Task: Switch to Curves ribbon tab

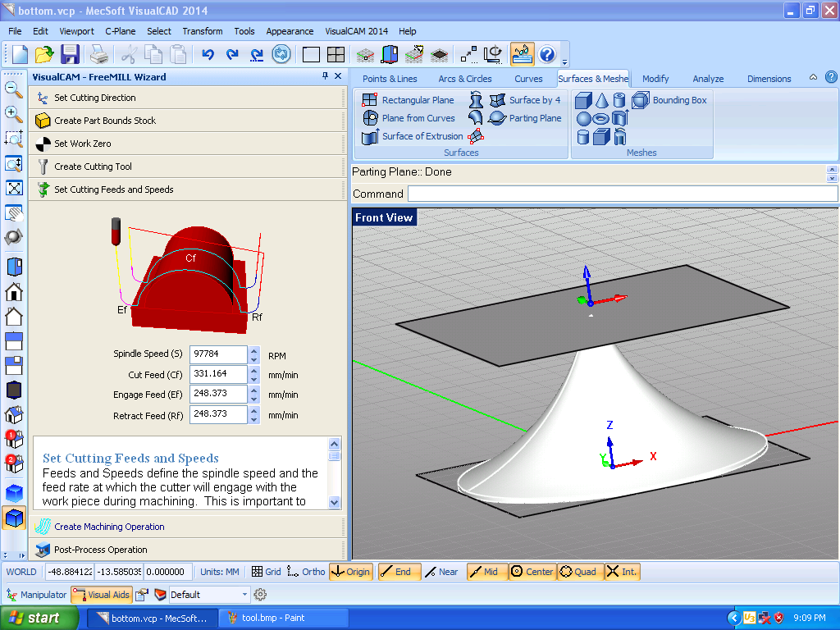Action: click(528, 79)
